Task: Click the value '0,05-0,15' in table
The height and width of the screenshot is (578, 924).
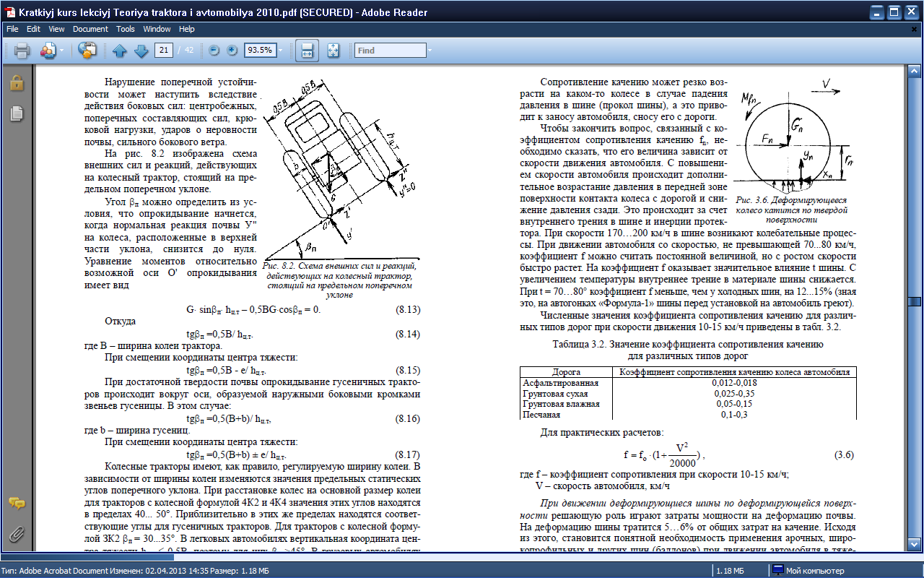Action: pos(734,404)
